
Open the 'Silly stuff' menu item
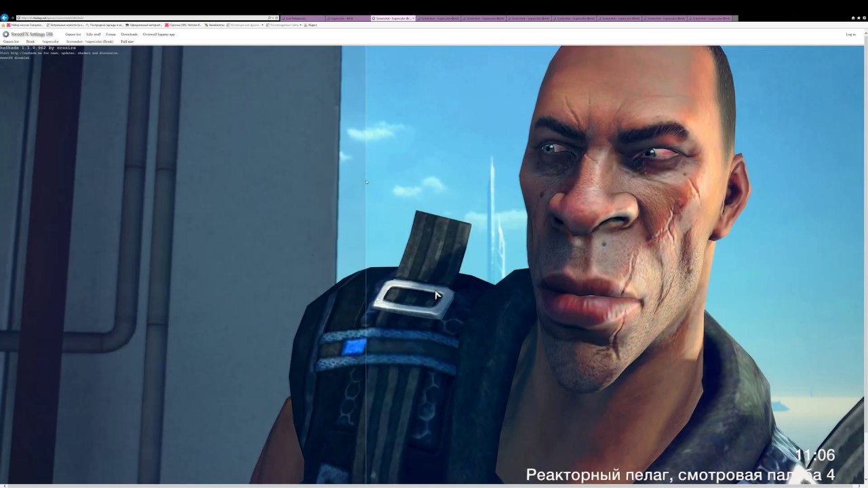[93, 34]
